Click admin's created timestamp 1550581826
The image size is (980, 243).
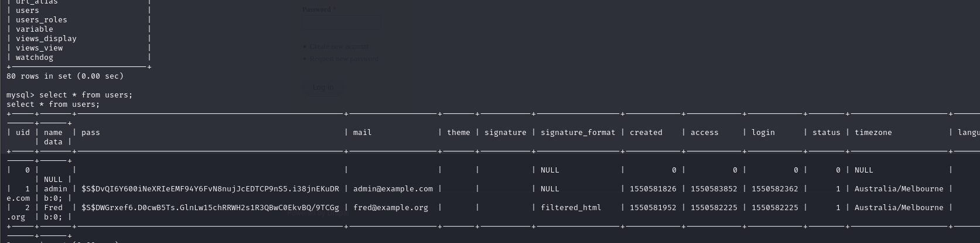pyautogui.click(x=653, y=189)
